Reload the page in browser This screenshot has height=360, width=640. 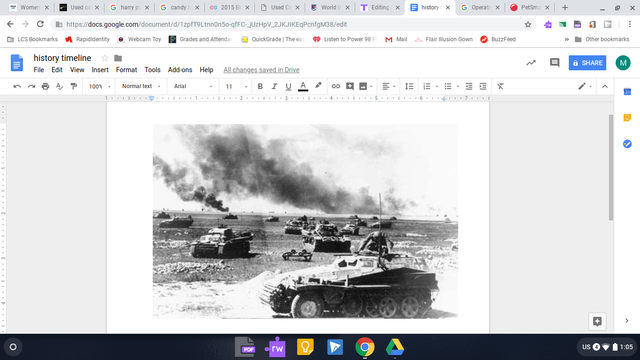click(x=40, y=24)
